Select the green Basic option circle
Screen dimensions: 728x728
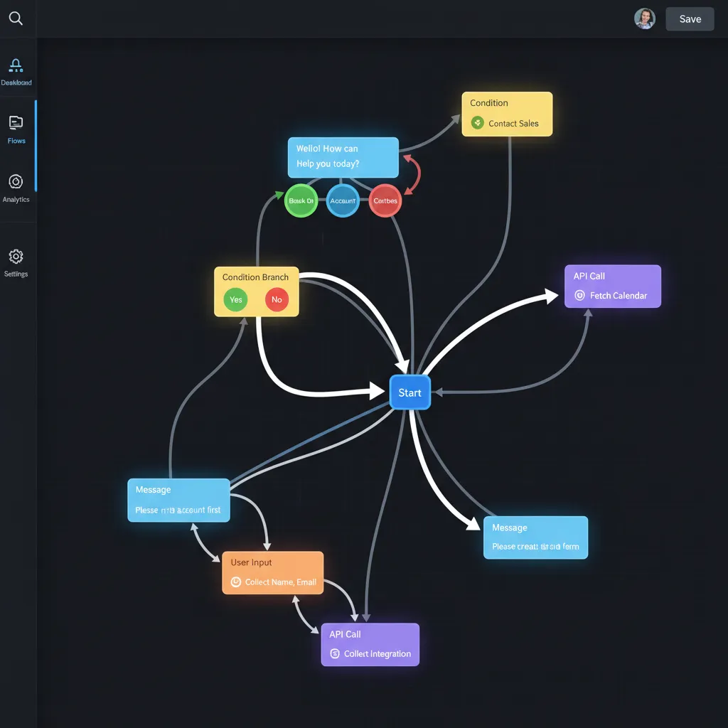[x=301, y=200]
